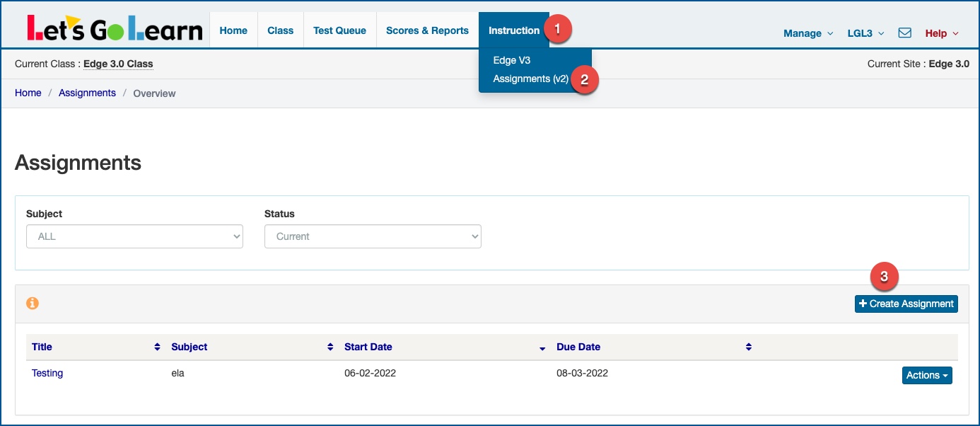
Task: Click the Due Date column header
Action: tap(578, 347)
